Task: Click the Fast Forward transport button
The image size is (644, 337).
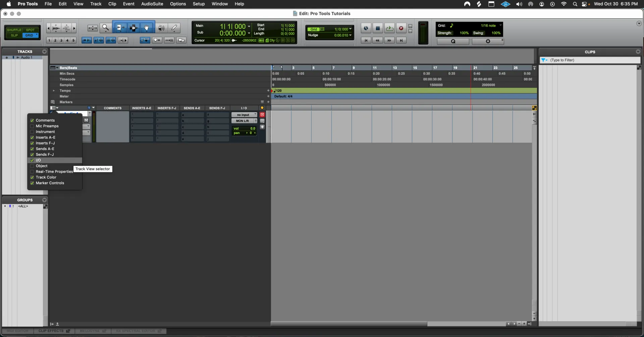Action: 389,40
